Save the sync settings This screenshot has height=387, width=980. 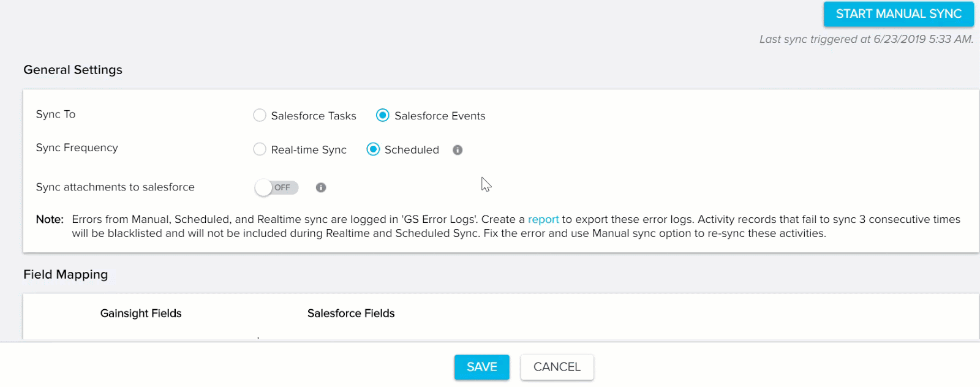[482, 367]
